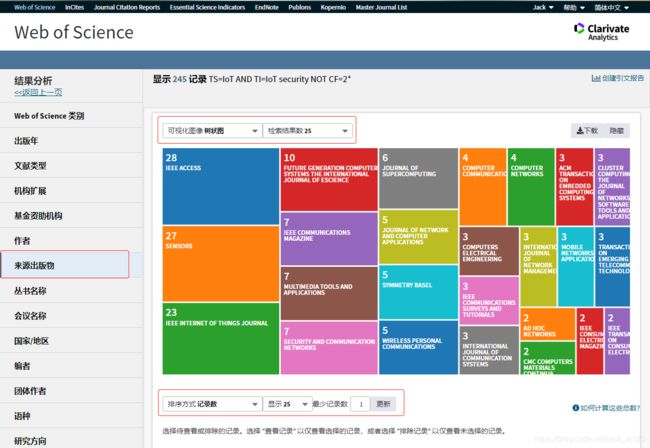Open Web of Science in top bar
This screenshot has width=650, height=448.
(x=34, y=7)
